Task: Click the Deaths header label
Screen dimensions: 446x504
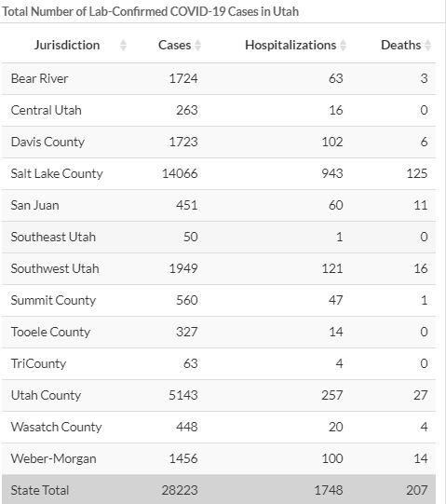Action: click(x=400, y=45)
